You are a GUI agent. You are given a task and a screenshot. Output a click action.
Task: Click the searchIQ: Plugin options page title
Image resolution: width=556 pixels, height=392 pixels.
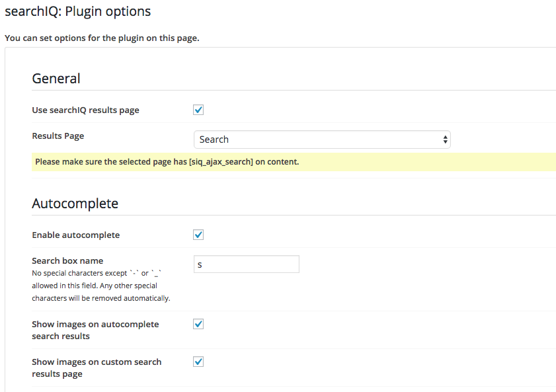click(77, 11)
